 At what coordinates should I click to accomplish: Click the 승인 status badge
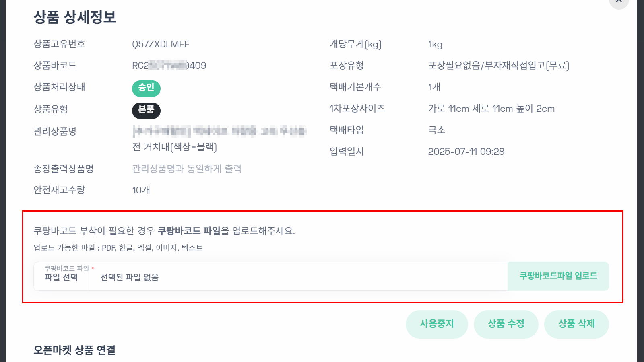pyautogui.click(x=147, y=88)
